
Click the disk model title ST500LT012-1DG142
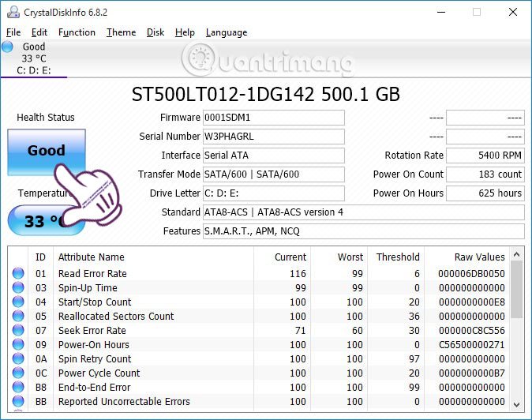click(223, 94)
